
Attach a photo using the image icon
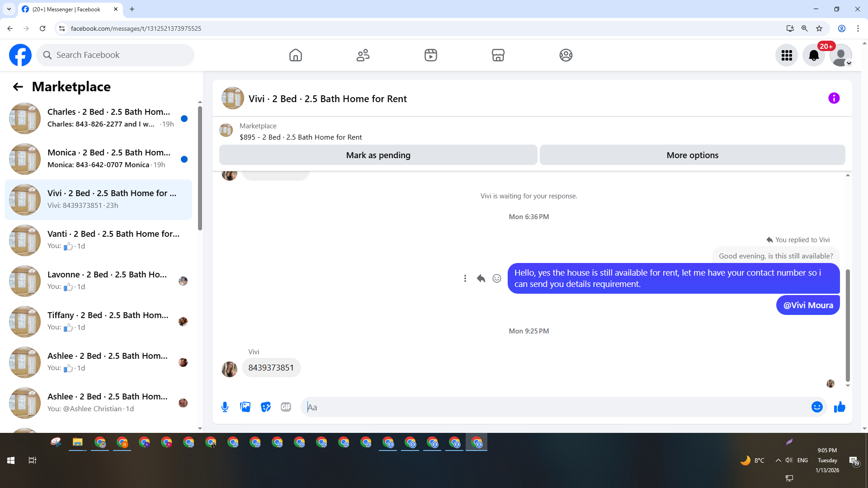coord(245,407)
